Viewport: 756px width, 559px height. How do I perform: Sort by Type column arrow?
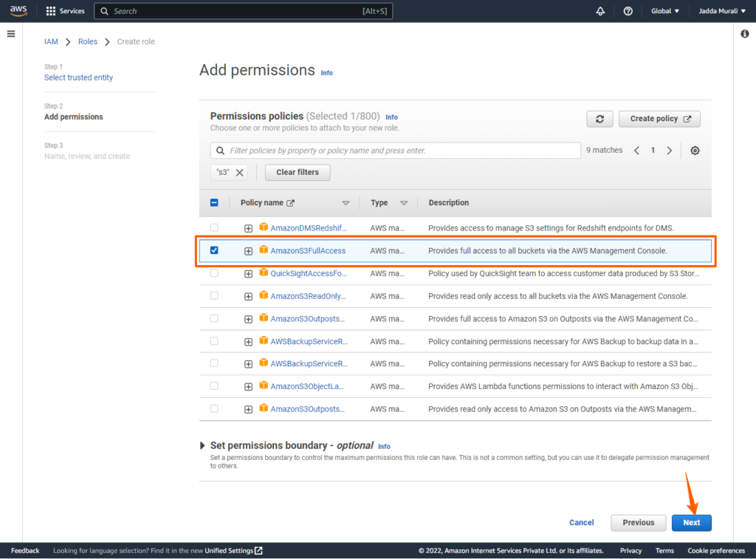coord(404,203)
